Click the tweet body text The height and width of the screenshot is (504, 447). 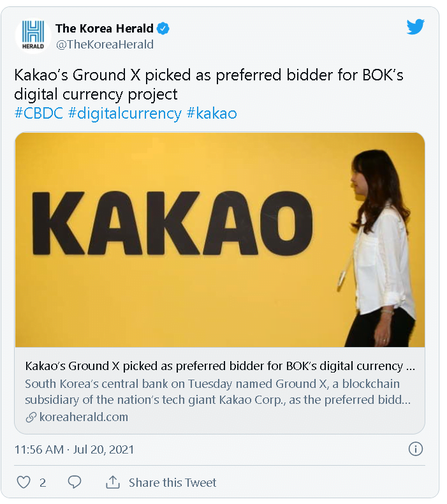209,84
